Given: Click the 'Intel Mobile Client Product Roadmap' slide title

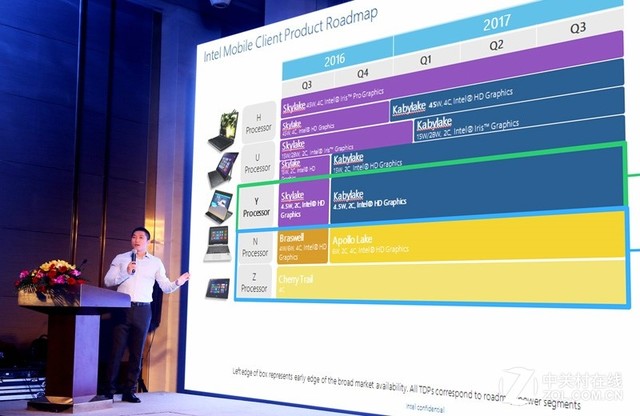Looking at the screenshot, I should 290,34.
